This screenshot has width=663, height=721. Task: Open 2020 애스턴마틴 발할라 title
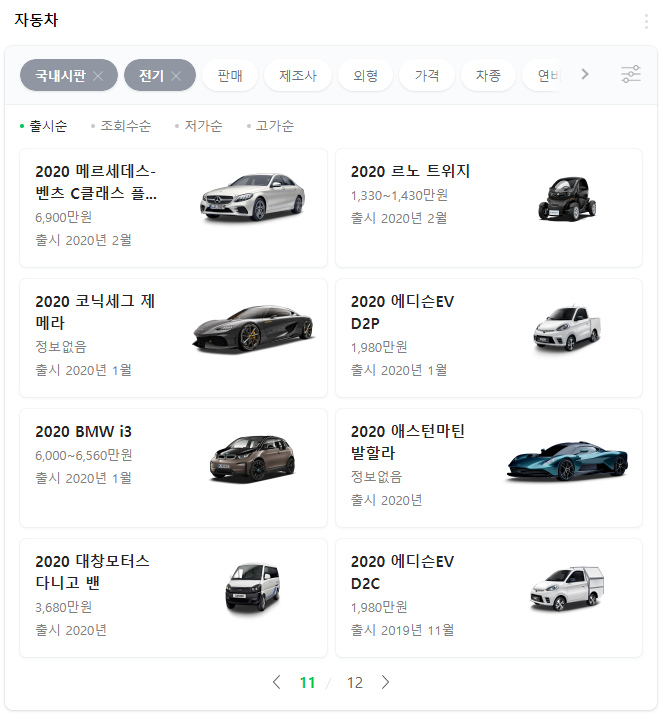point(408,442)
